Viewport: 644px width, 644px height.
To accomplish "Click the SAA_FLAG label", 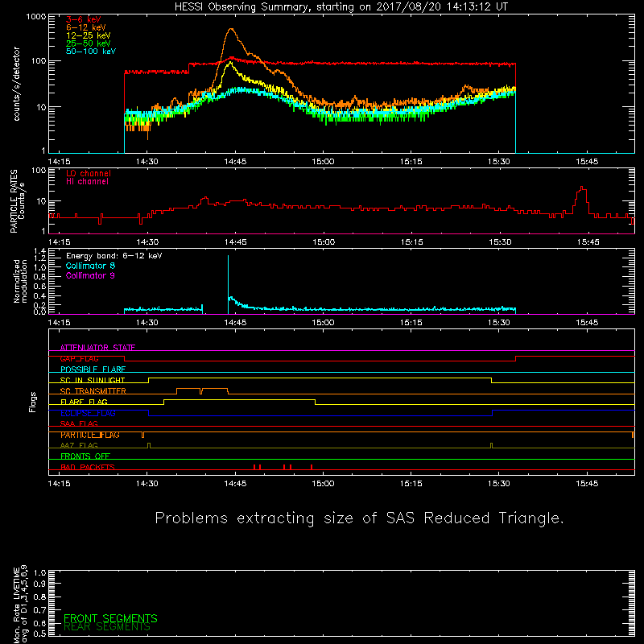I will pyautogui.click(x=79, y=423).
